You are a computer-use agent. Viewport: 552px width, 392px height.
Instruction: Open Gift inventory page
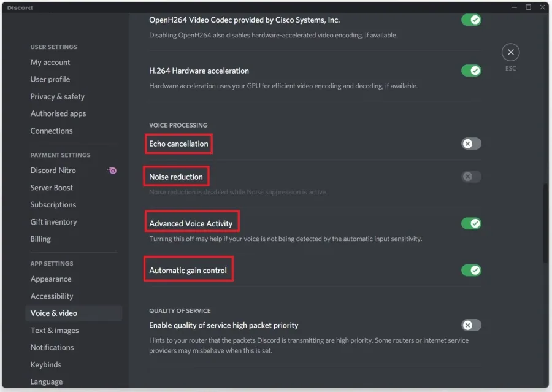click(53, 222)
